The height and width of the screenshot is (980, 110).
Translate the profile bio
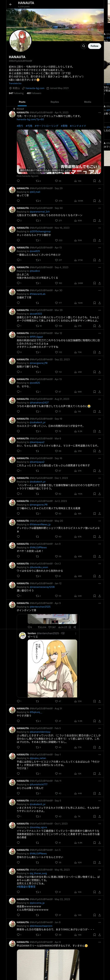(x=15, y=83)
